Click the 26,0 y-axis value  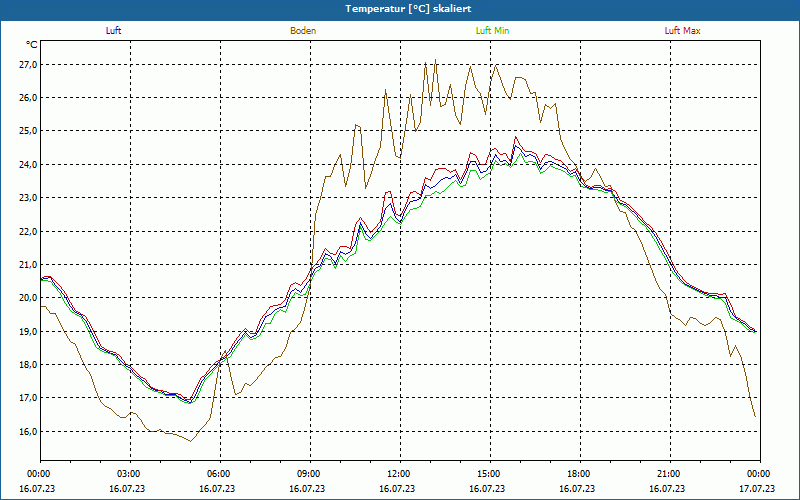tap(28, 97)
